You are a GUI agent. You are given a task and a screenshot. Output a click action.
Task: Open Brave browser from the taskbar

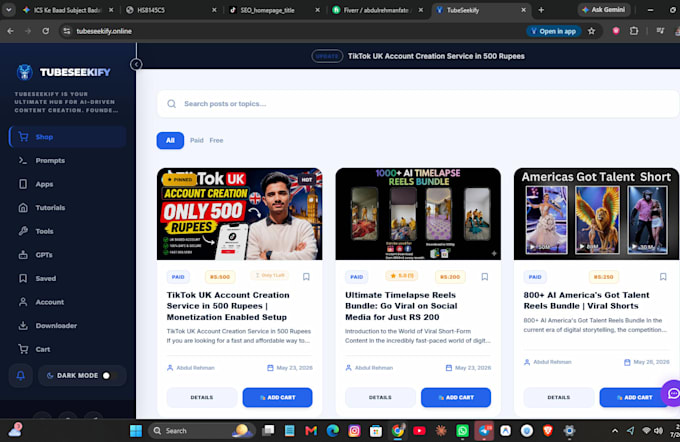[x=548, y=431]
